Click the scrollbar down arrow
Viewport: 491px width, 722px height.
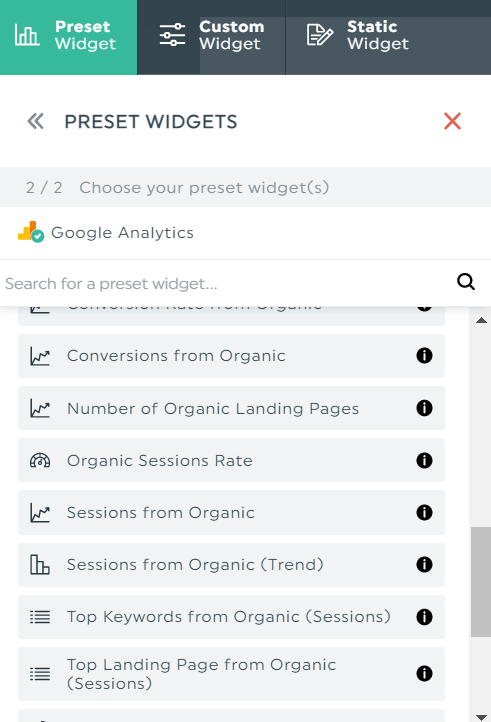481,717
